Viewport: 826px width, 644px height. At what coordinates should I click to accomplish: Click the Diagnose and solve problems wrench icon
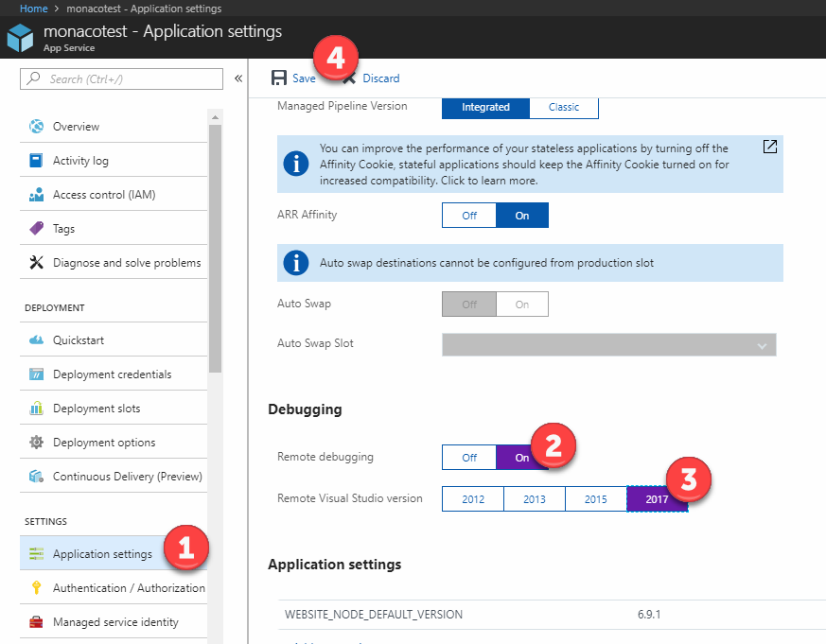pos(36,262)
